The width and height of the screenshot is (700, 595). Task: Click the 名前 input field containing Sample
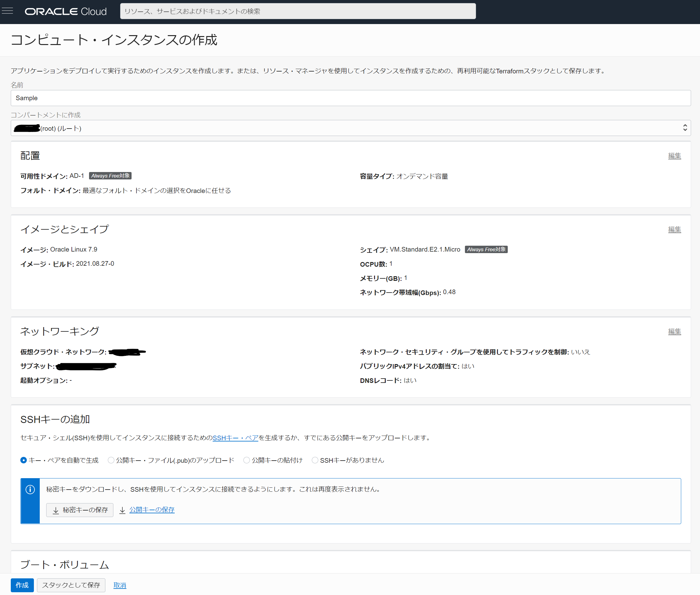[x=351, y=98]
